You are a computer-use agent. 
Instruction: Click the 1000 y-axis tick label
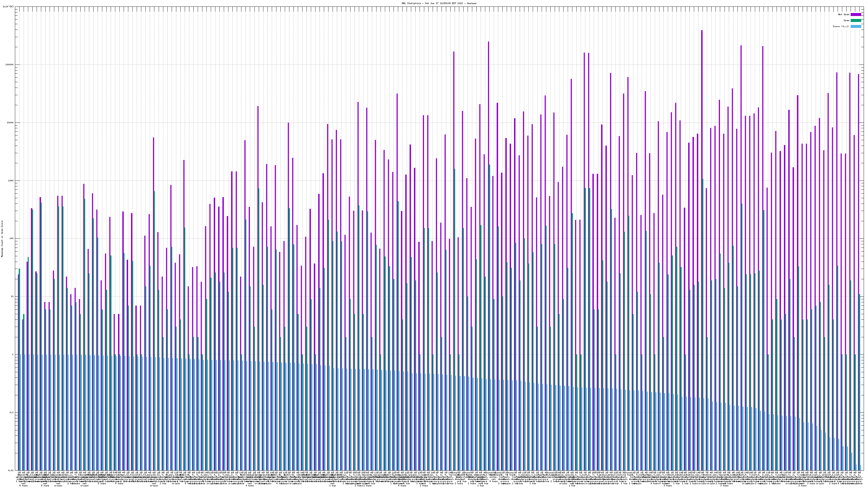point(11,181)
